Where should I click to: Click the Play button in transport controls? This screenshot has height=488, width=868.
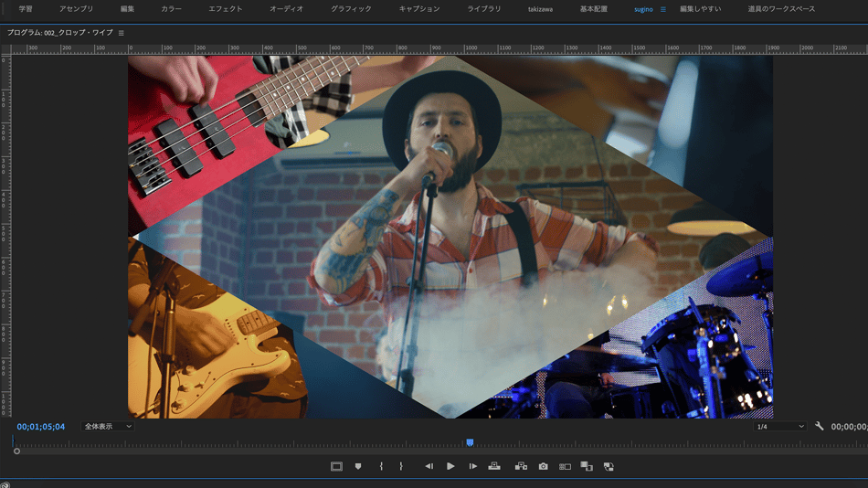(x=450, y=466)
